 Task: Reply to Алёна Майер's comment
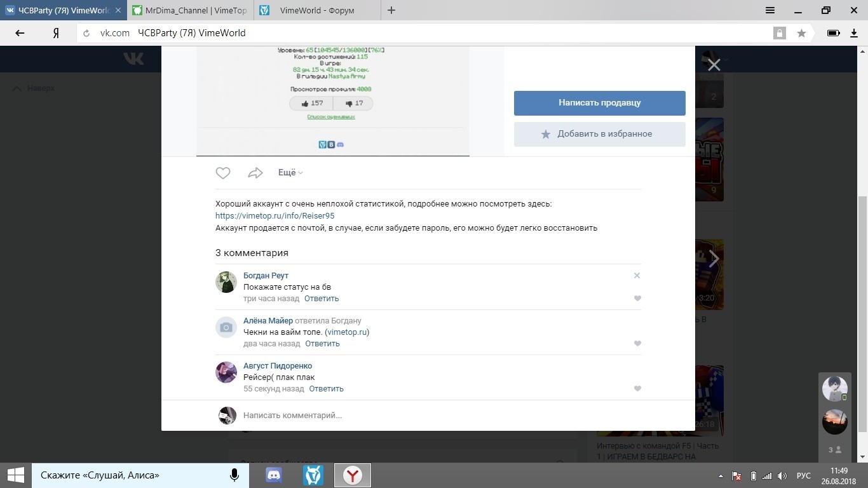point(322,344)
